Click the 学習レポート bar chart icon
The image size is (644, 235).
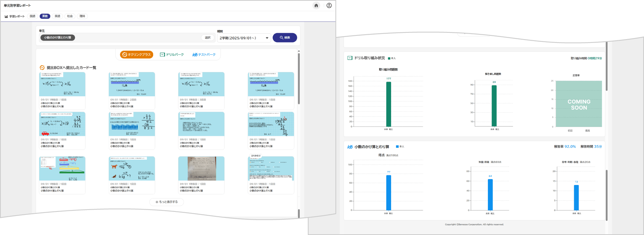(6, 16)
